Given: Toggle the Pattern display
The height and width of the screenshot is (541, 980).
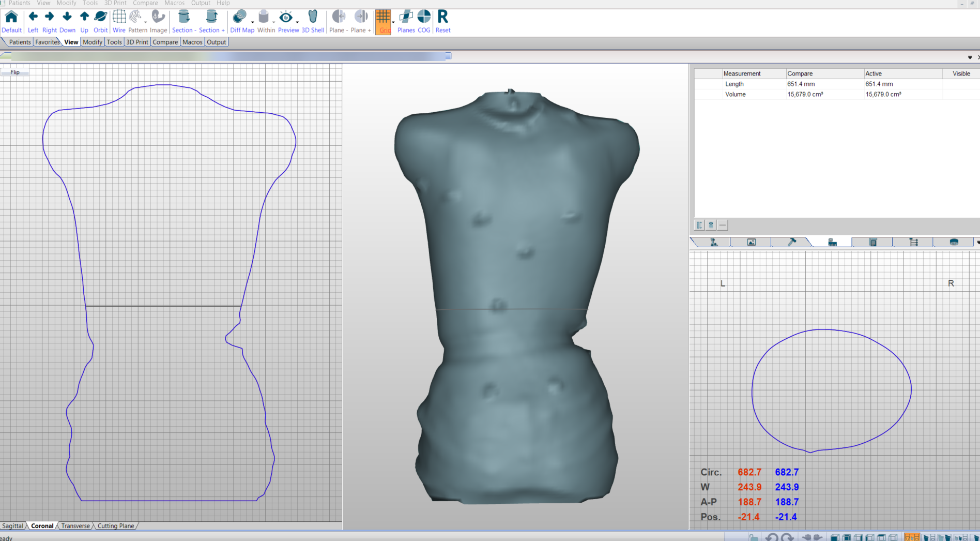Looking at the screenshot, I should coord(137,21).
